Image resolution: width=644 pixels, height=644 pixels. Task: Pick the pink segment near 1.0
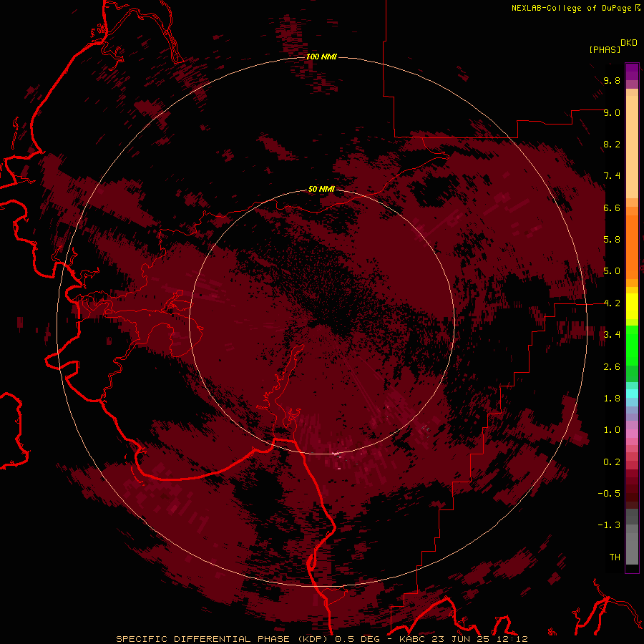coord(632,434)
